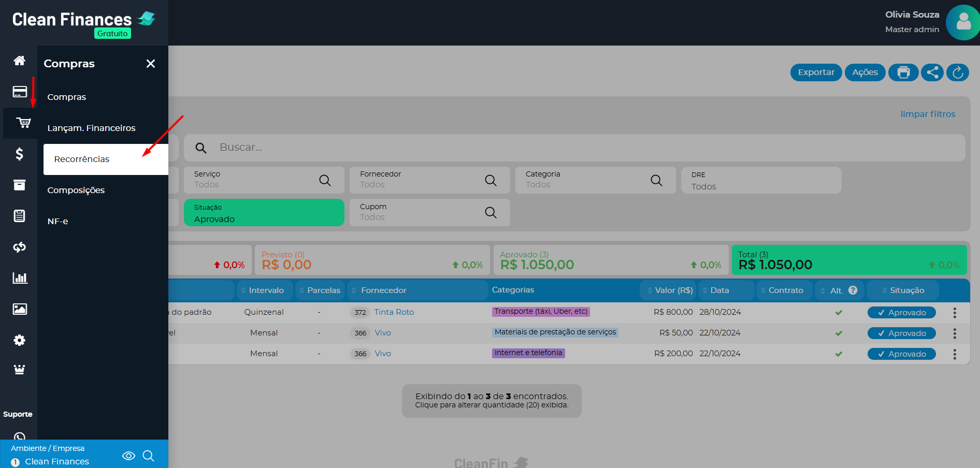980x468 pixels.
Task: Open the Fornecedor filter dropdown
Action: [429, 180]
